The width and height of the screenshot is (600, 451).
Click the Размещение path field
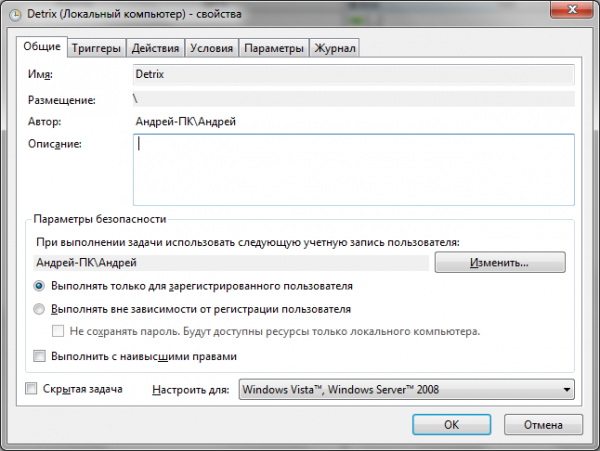pos(354,99)
